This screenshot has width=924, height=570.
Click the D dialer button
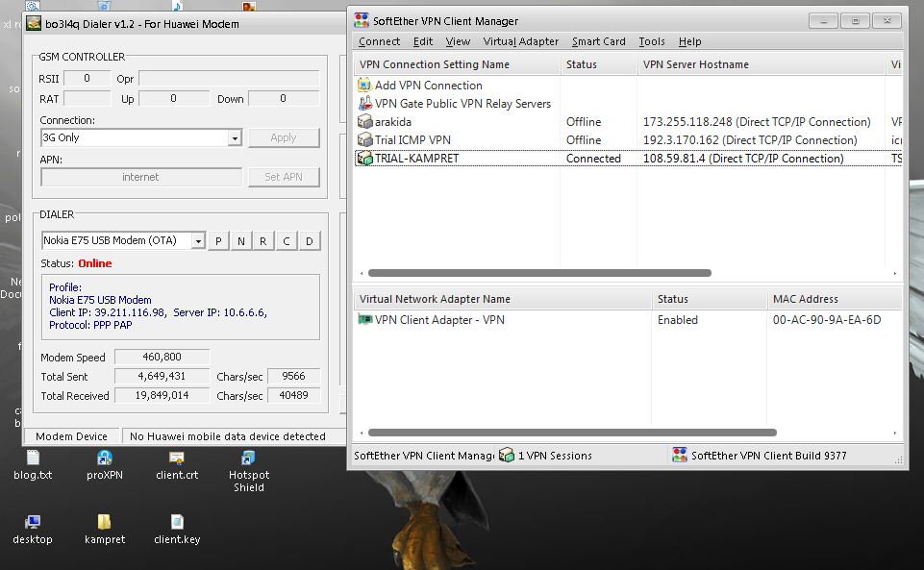pos(310,241)
